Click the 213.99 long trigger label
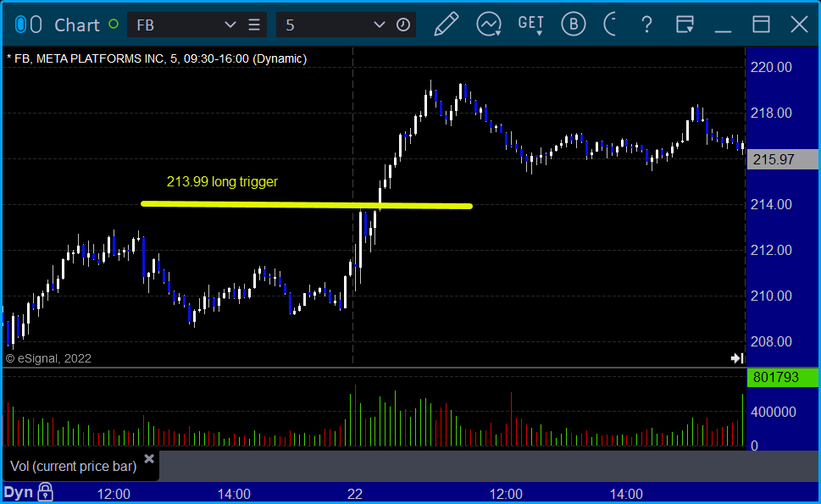This screenshot has height=504, width=821. coord(222,181)
